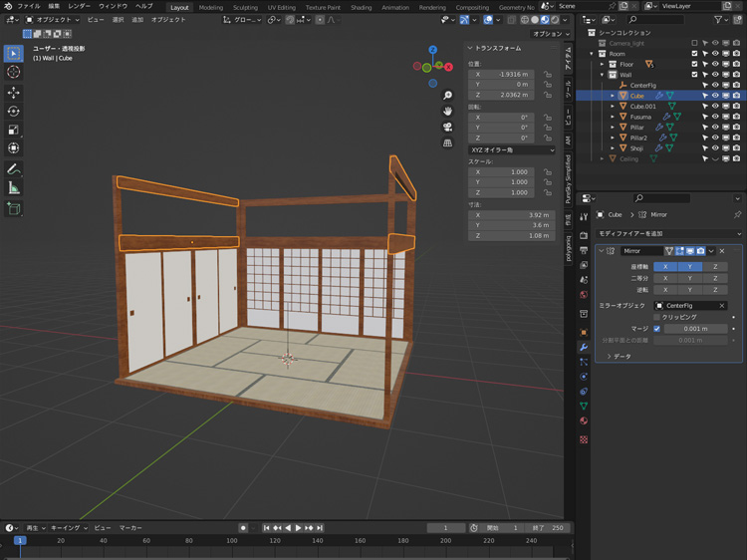
Task: Open the ファイル menu
Action: (29, 6)
